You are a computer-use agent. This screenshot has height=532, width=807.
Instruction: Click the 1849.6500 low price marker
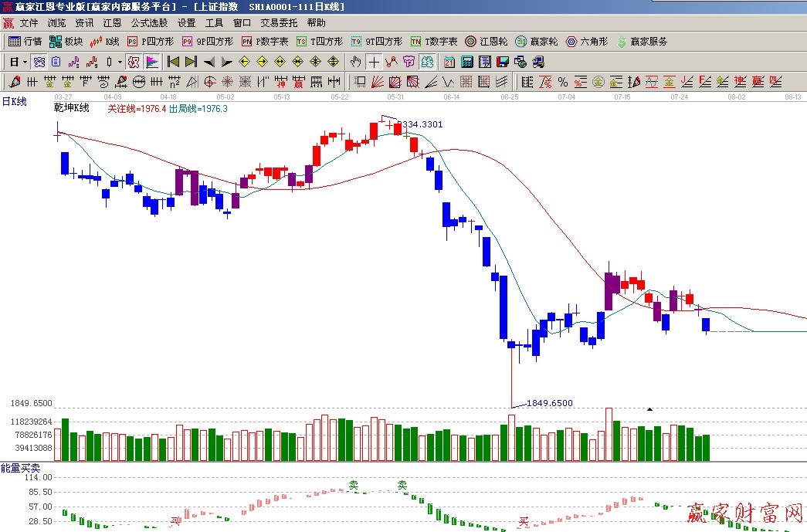click(549, 403)
